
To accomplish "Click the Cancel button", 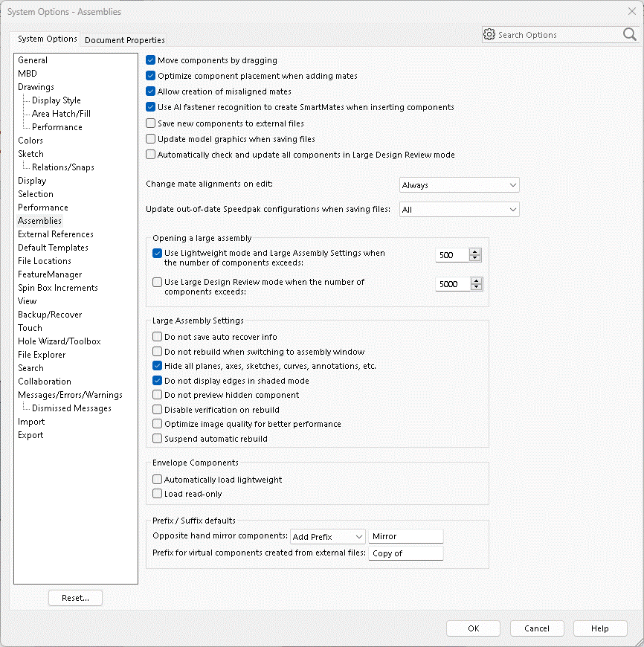I will point(537,628).
